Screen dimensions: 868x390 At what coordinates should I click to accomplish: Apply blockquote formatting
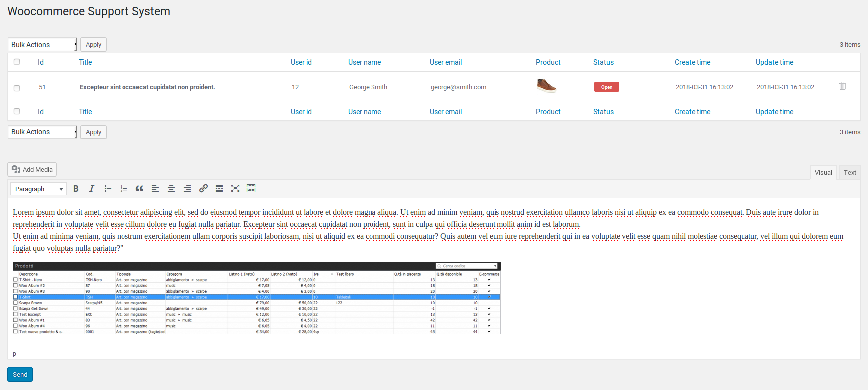coord(139,189)
